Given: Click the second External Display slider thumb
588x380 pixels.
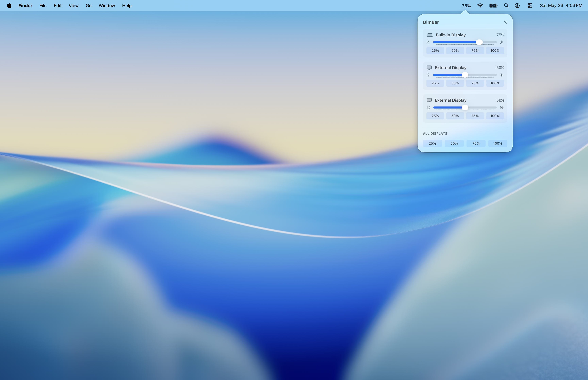Looking at the screenshot, I should click(465, 108).
